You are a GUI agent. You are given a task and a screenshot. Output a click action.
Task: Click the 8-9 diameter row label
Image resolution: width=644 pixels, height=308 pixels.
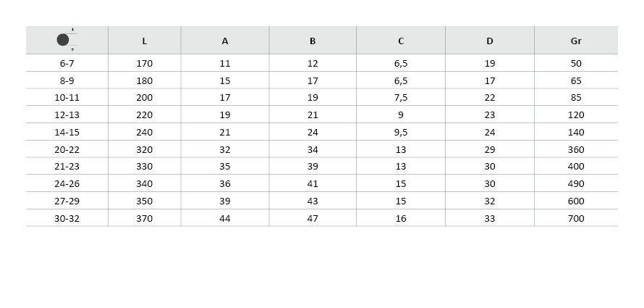[67, 81]
